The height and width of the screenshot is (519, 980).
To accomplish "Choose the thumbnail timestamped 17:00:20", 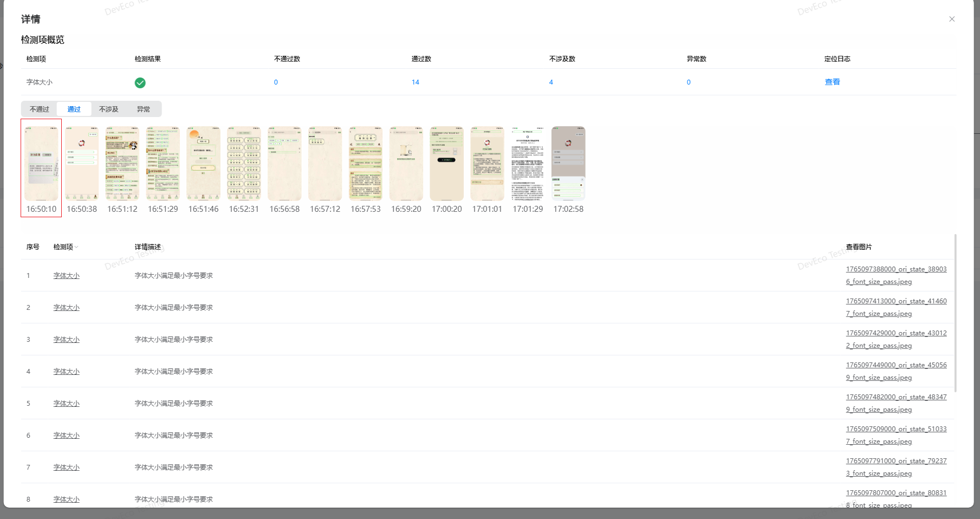I will pos(446,164).
